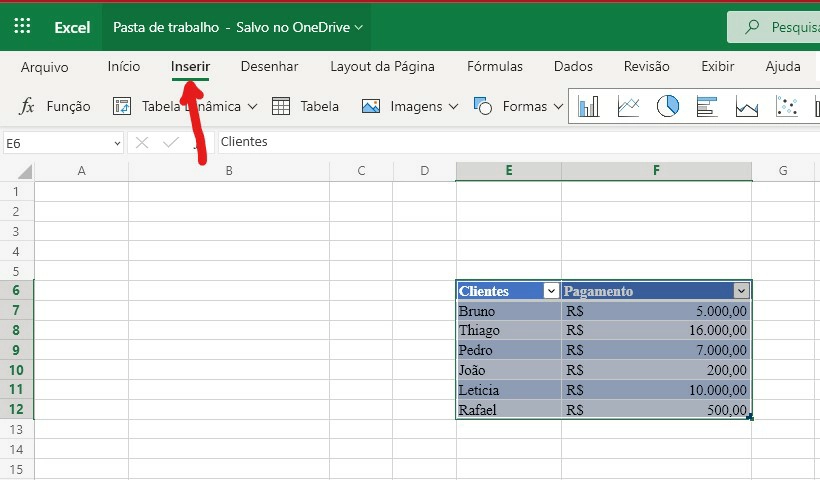Image resolution: width=820 pixels, height=480 pixels.
Task: Click the Tabela Dinâmica icon
Action: (x=122, y=106)
